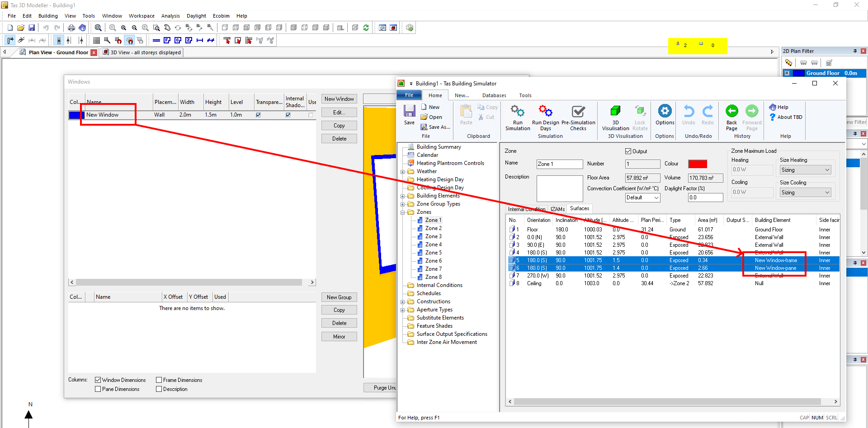Image resolution: width=868 pixels, height=428 pixels.
Task: Launch 3D Visualisation from ribbon
Action: 615,118
